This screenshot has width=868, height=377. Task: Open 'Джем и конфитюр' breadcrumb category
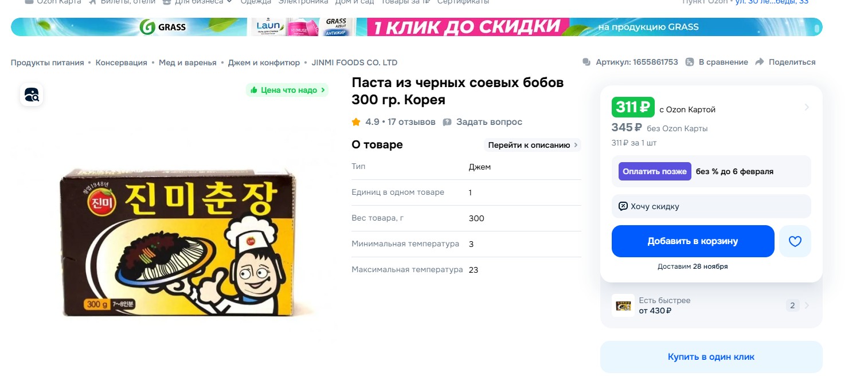click(x=264, y=62)
